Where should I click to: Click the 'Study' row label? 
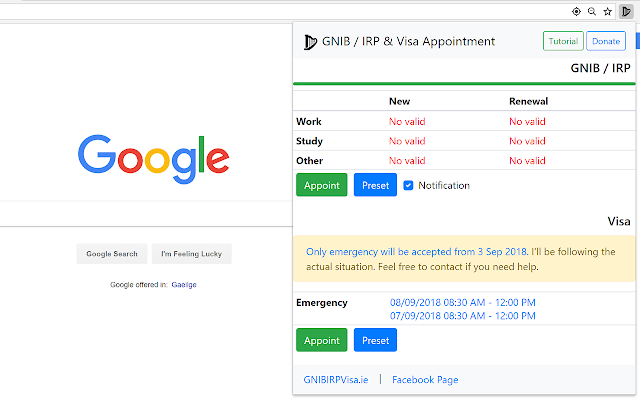(x=309, y=141)
